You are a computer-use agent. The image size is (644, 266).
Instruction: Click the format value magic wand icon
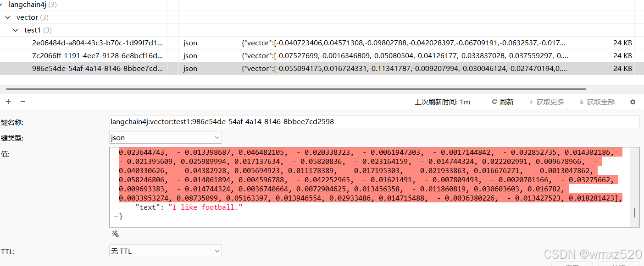click(x=116, y=233)
